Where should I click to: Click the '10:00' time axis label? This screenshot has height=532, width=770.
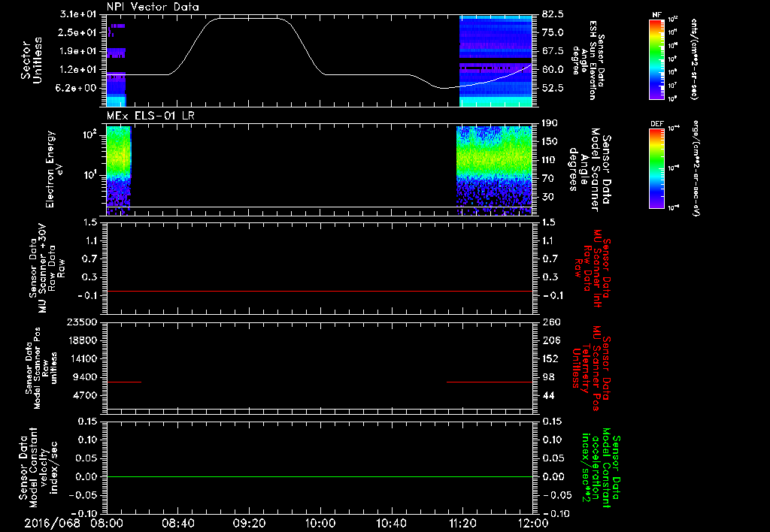(320, 523)
